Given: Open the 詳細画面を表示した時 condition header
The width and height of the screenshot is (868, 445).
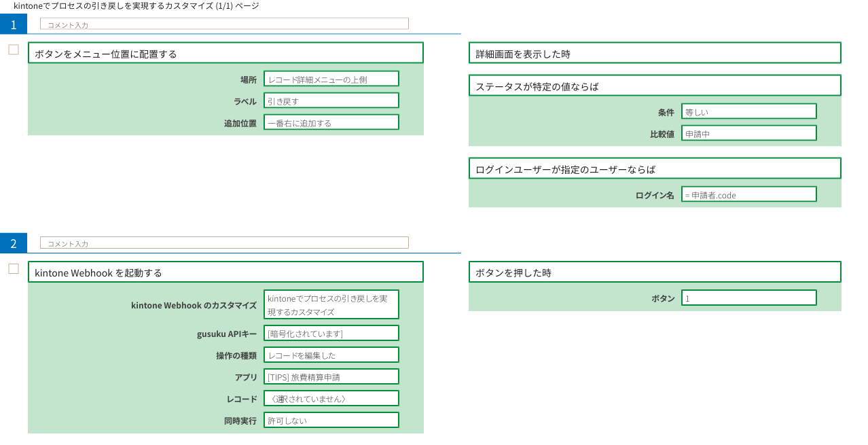Looking at the screenshot, I should click(x=655, y=53).
